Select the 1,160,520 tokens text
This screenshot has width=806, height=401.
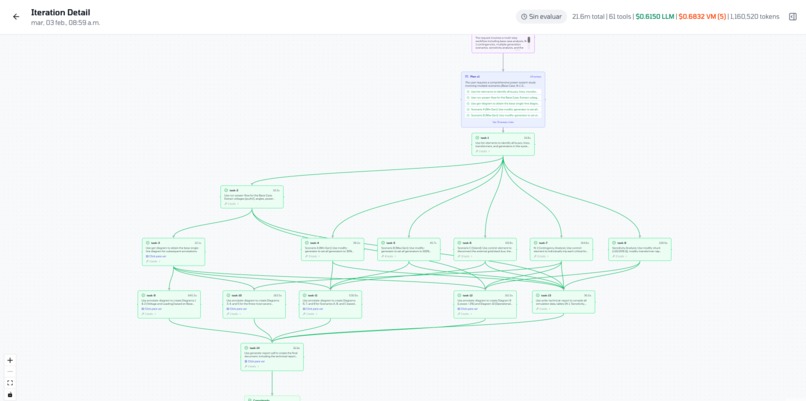pos(755,16)
